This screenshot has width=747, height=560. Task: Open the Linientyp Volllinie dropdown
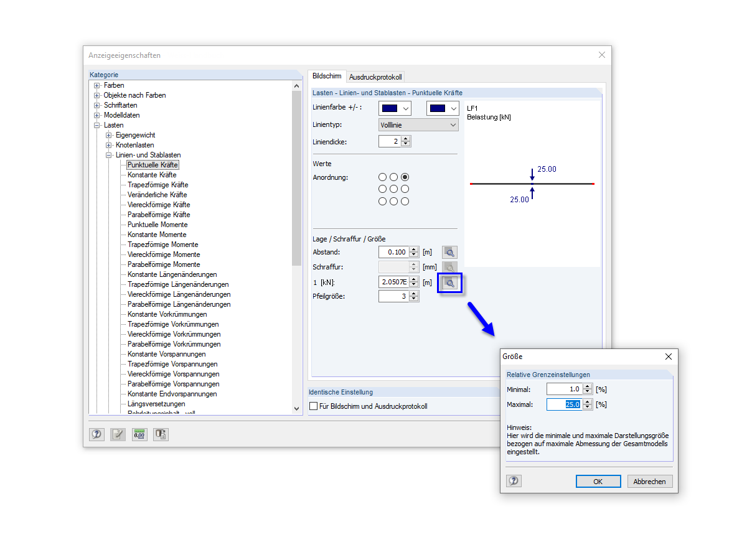(418, 124)
